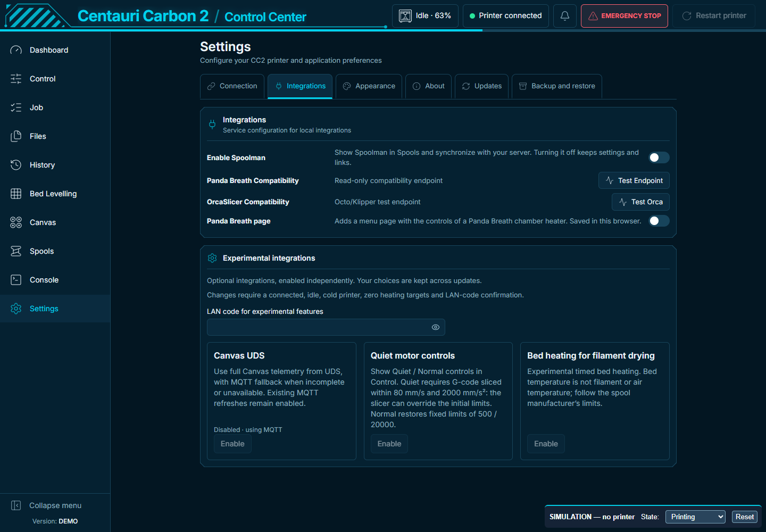The width and height of the screenshot is (766, 532).
Task: Click the Restart printer button
Action: pos(714,16)
